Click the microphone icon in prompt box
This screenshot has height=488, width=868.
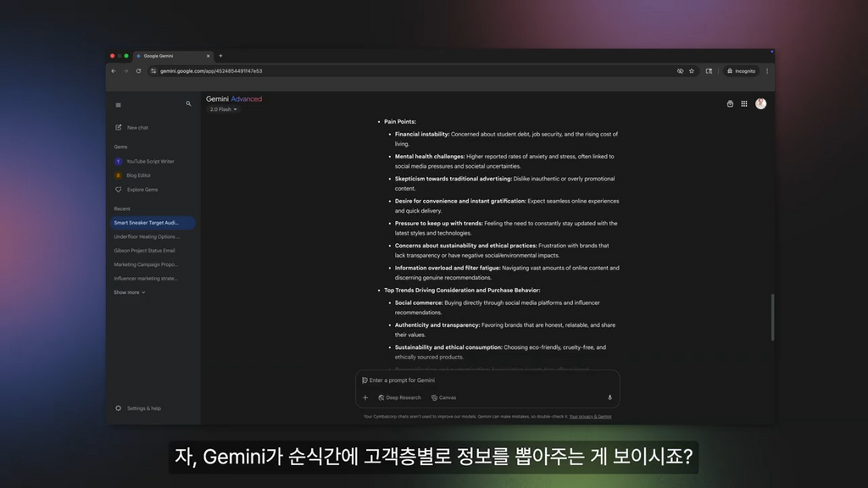point(609,398)
